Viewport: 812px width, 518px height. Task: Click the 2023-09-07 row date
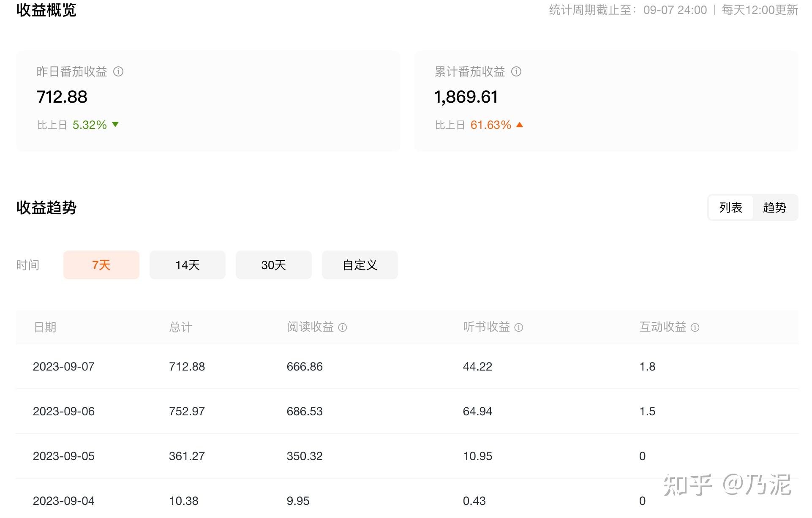[64, 366]
